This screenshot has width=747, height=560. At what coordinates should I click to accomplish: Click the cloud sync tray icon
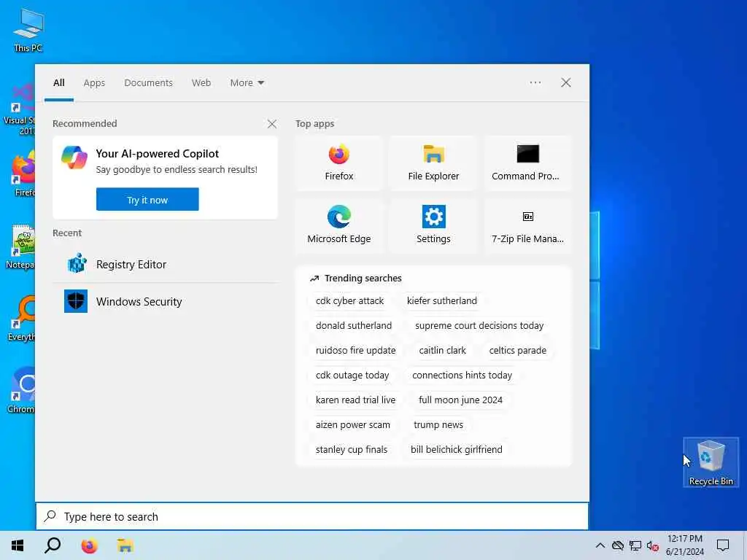(x=618, y=545)
